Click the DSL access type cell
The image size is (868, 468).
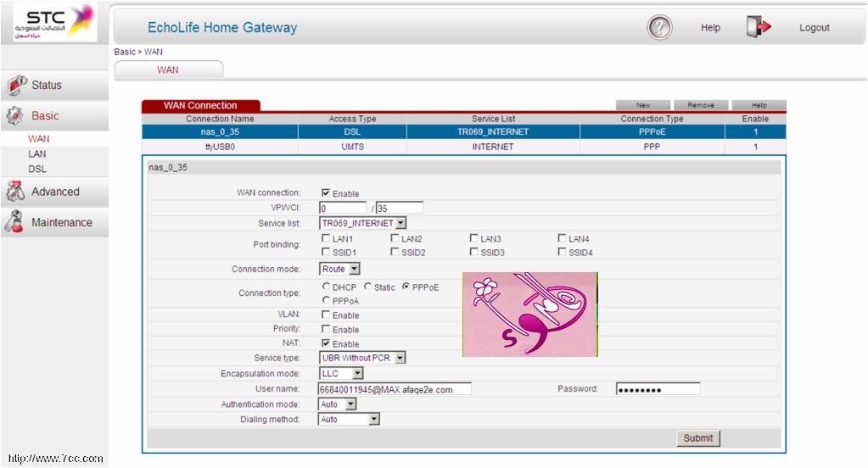tap(352, 131)
